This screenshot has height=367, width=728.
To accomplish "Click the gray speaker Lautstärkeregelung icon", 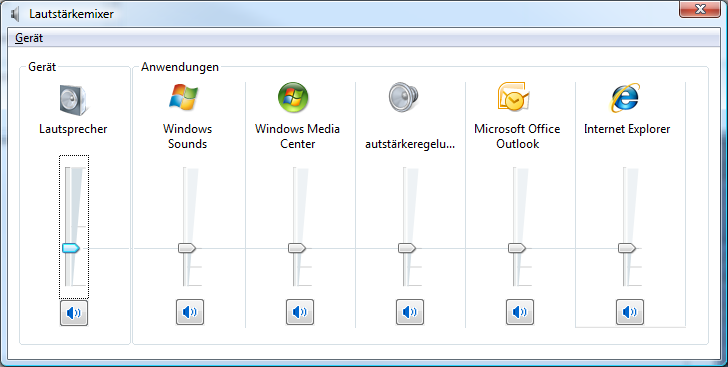I will [x=403, y=97].
